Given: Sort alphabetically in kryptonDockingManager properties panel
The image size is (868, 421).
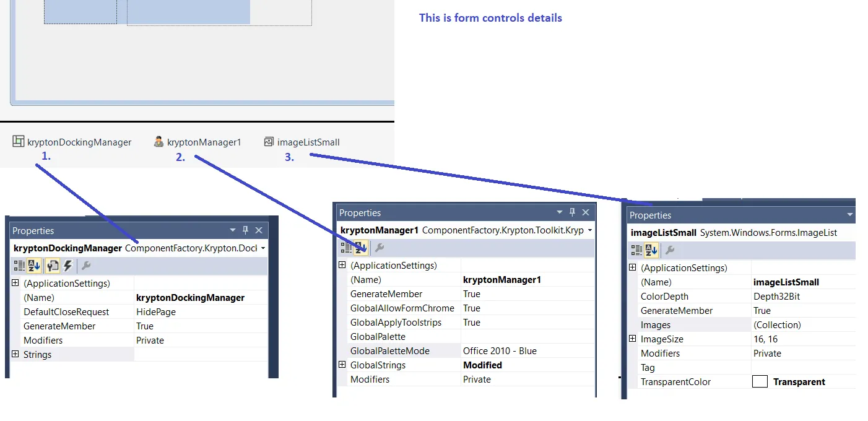Looking at the screenshot, I should (35, 266).
